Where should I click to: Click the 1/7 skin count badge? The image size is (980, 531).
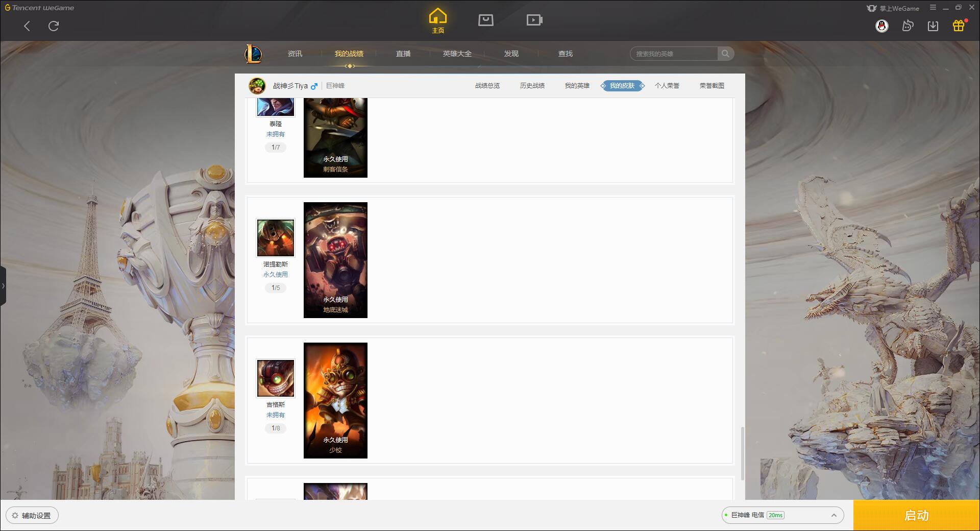(x=276, y=148)
